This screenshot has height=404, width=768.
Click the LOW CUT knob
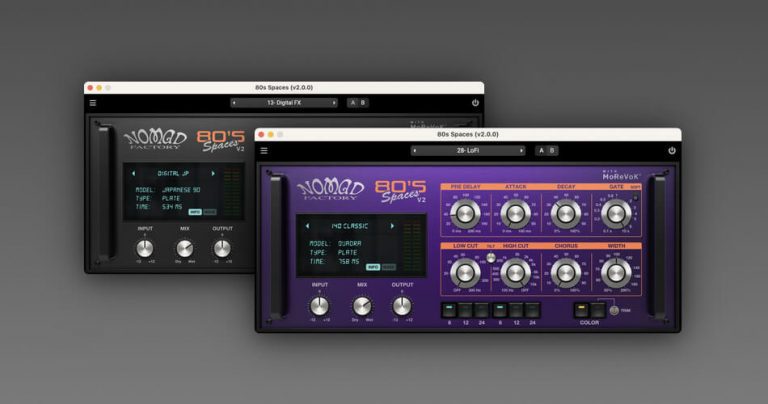[x=465, y=273]
